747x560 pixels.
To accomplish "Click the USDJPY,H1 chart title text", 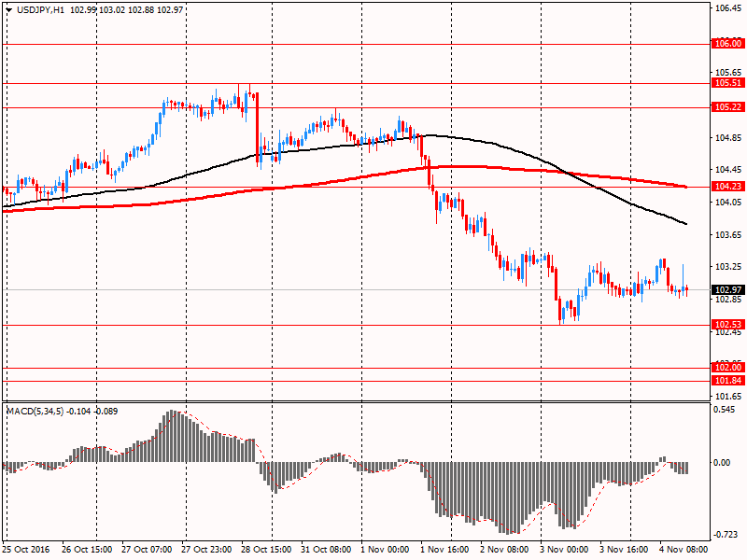I will coord(40,10).
